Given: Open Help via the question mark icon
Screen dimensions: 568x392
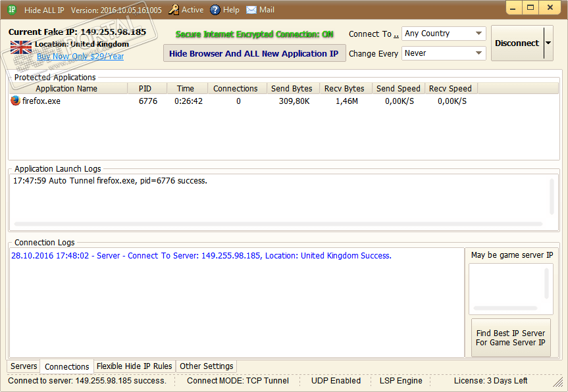Looking at the screenshot, I should 215,10.
